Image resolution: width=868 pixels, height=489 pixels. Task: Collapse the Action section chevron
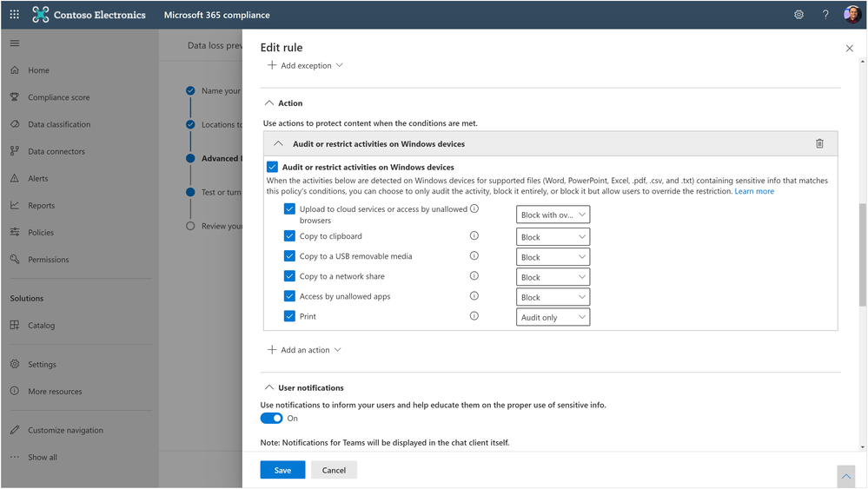pyautogui.click(x=269, y=102)
